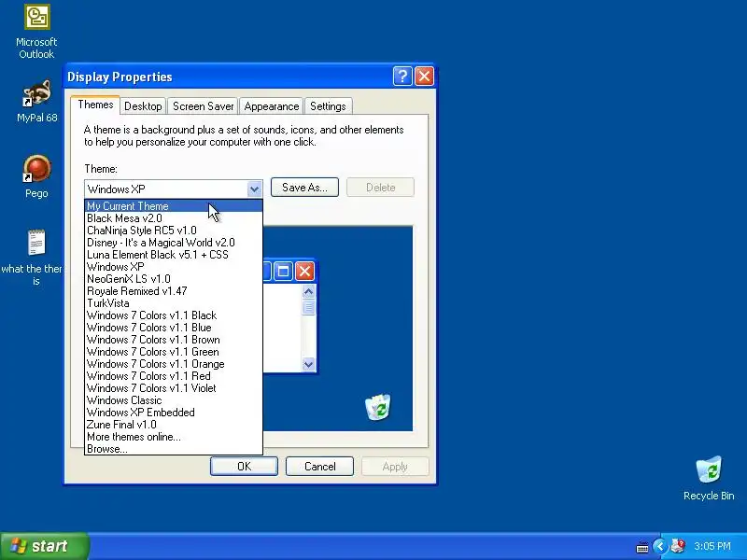The height and width of the screenshot is (560, 747).
Task: Open the Appearance tab
Action: (271, 106)
